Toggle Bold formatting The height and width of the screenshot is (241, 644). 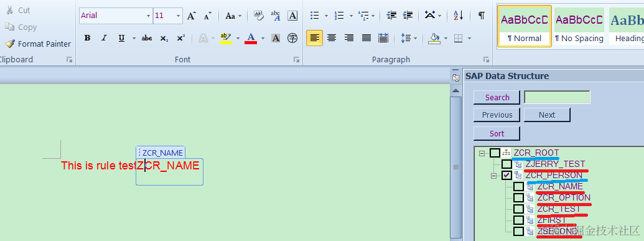click(x=87, y=38)
